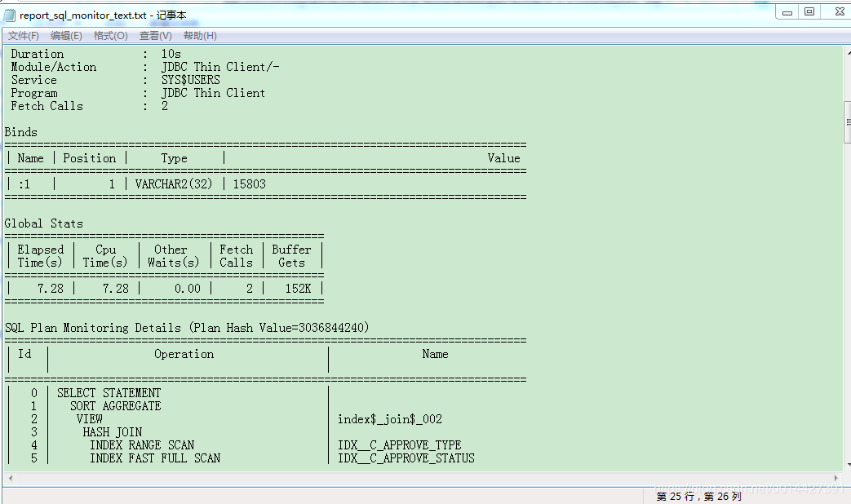Image resolution: width=851 pixels, height=504 pixels.
Task: Open the 帮助(H) Help menu
Action: (x=200, y=36)
